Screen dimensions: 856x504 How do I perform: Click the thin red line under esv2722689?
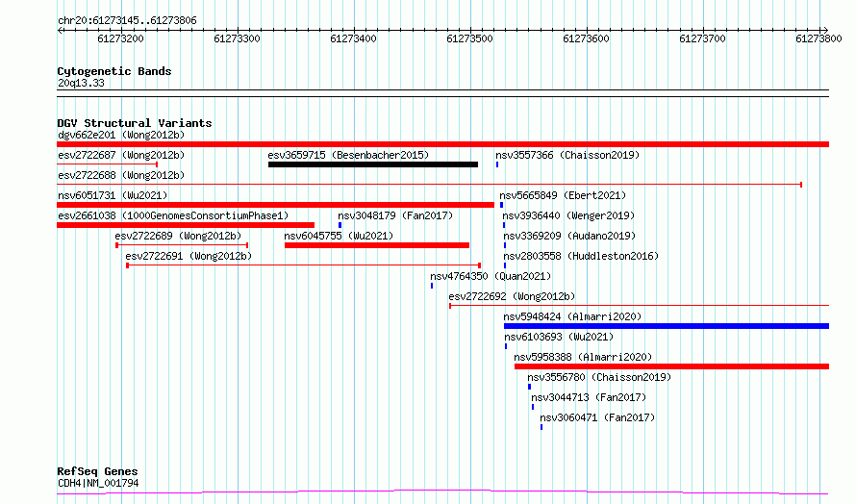pos(182,245)
